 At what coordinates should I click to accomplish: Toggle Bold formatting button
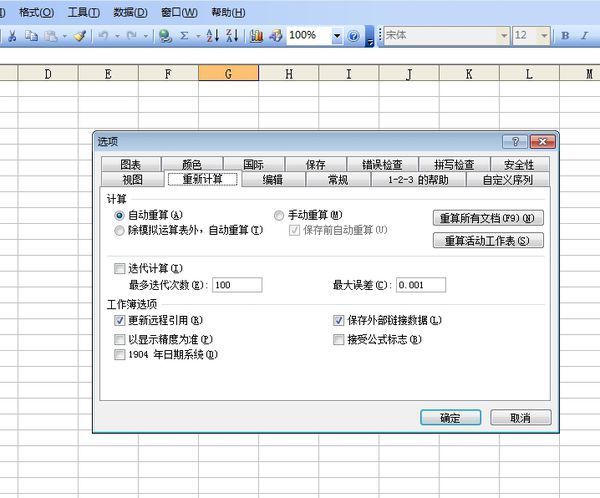tap(565, 36)
